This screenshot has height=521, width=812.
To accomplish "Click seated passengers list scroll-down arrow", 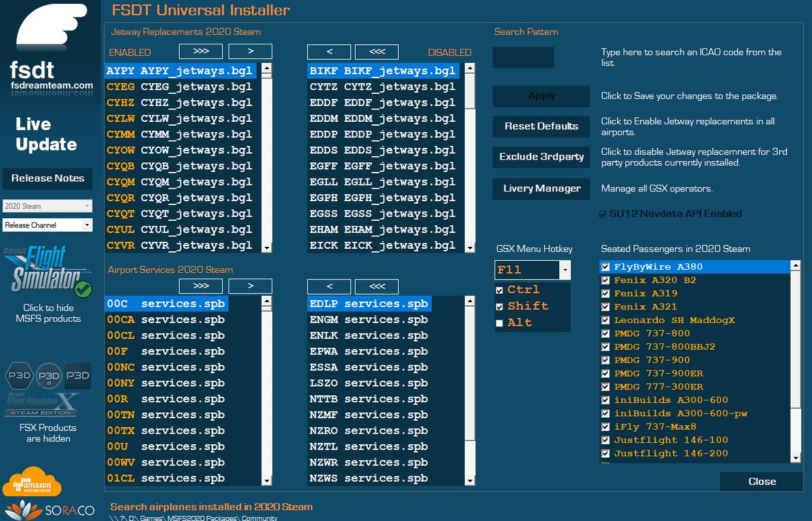I will point(795,458).
